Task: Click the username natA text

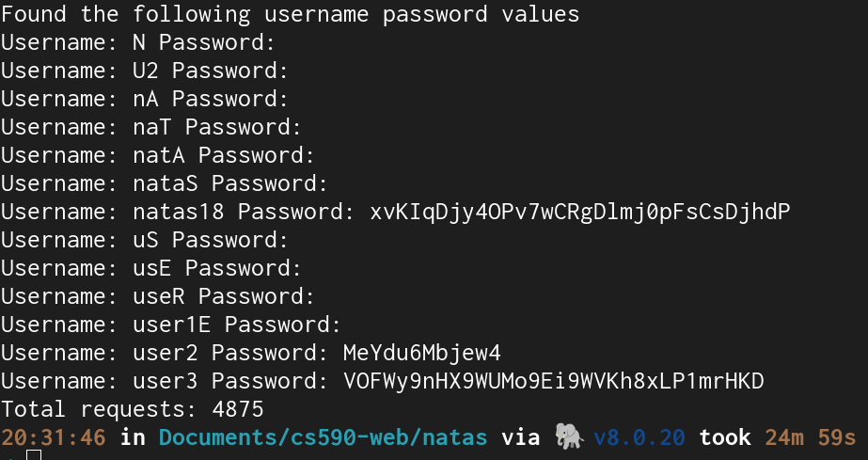Action: 158,155
